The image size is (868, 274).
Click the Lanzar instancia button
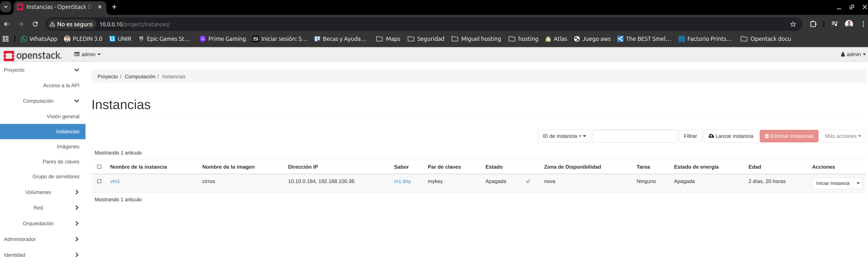730,136
